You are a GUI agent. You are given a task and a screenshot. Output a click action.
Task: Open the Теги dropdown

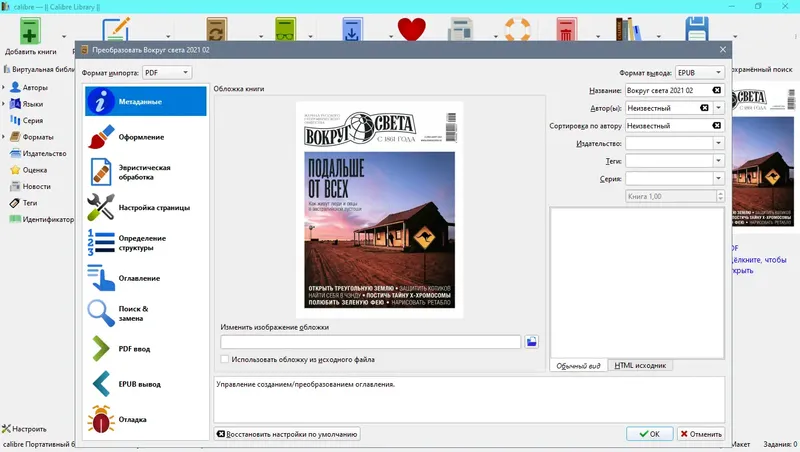pos(718,161)
